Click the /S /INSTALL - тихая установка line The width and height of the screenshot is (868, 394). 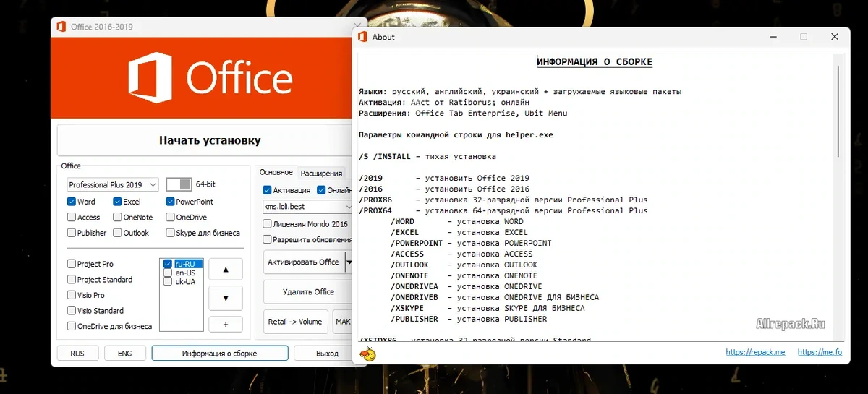click(x=427, y=156)
